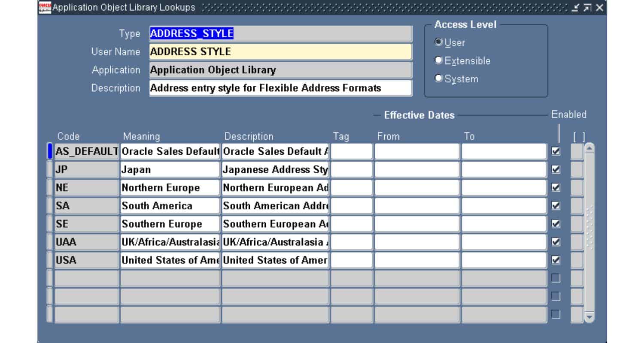644x343 pixels.
Task: Click the Meaning cell reading Japan
Action: 170,169
